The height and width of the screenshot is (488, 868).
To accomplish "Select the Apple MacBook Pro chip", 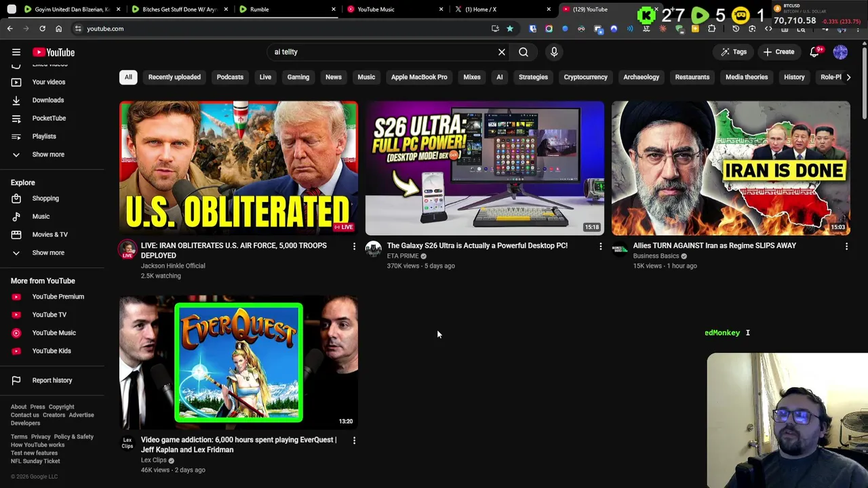I will [419, 77].
